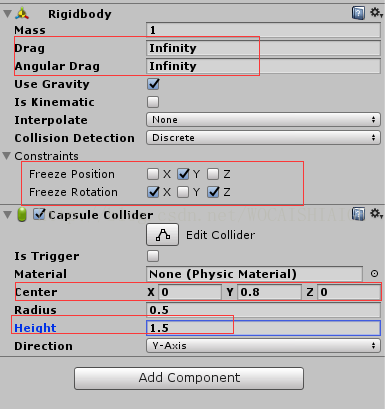Click the Edit Collider text label

pos(220,235)
